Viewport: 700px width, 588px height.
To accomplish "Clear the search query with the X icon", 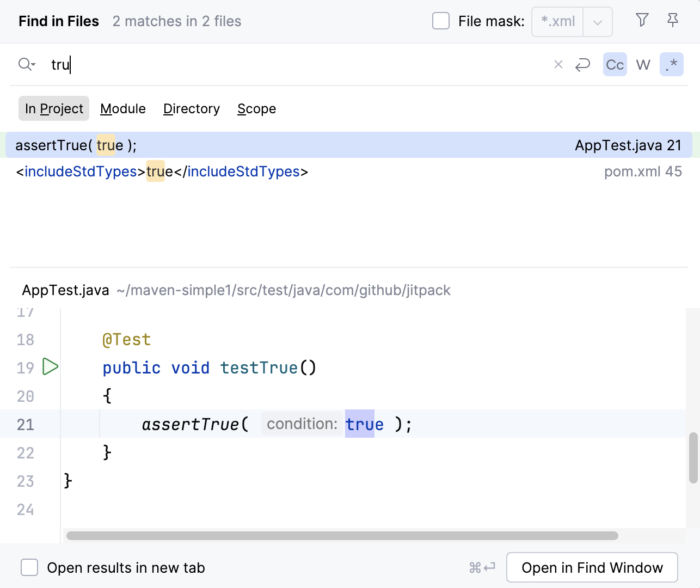I will click(x=558, y=64).
